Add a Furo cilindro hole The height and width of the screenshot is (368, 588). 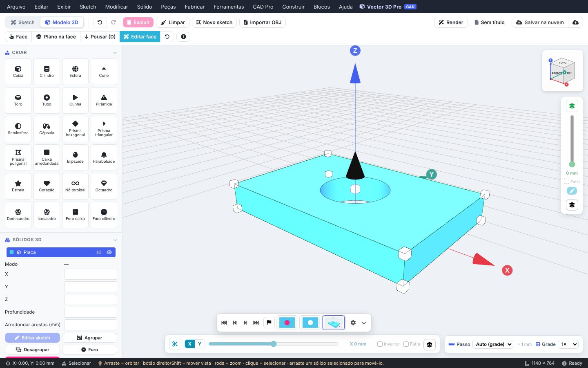coord(104,215)
